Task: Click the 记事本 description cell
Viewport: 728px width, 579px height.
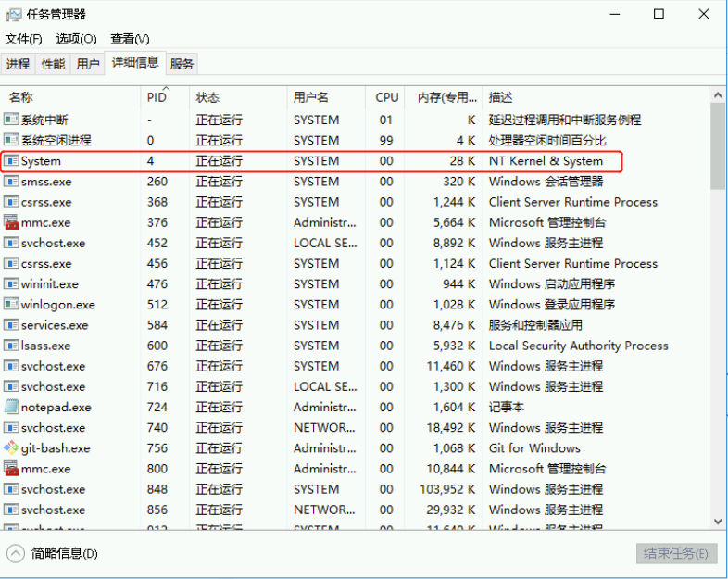Action: tap(506, 408)
